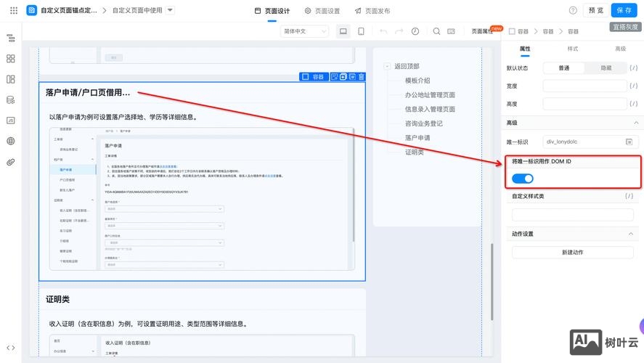Open the layout blocks sidebar icon
Screen dimensions: 644x363
(11, 79)
